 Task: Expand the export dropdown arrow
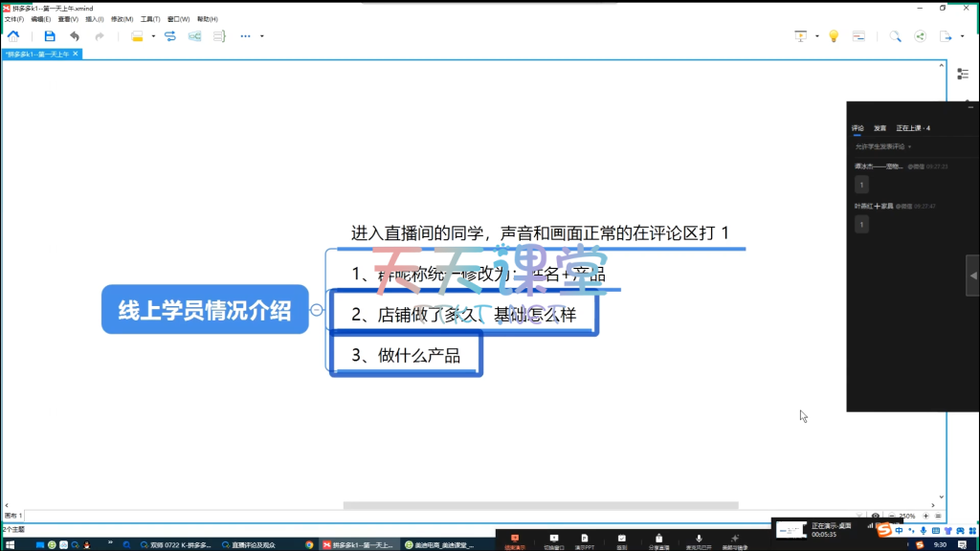pyautogui.click(x=961, y=36)
